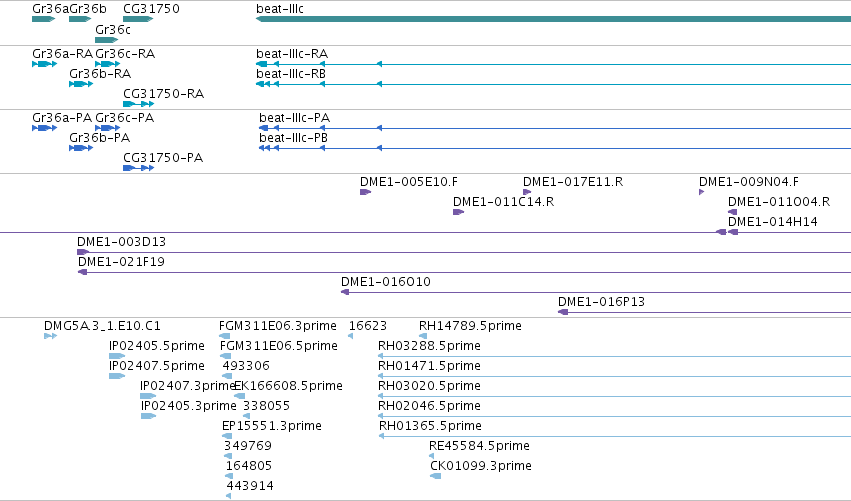Select the 493306 feature label

pyautogui.click(x=246, y=366)
